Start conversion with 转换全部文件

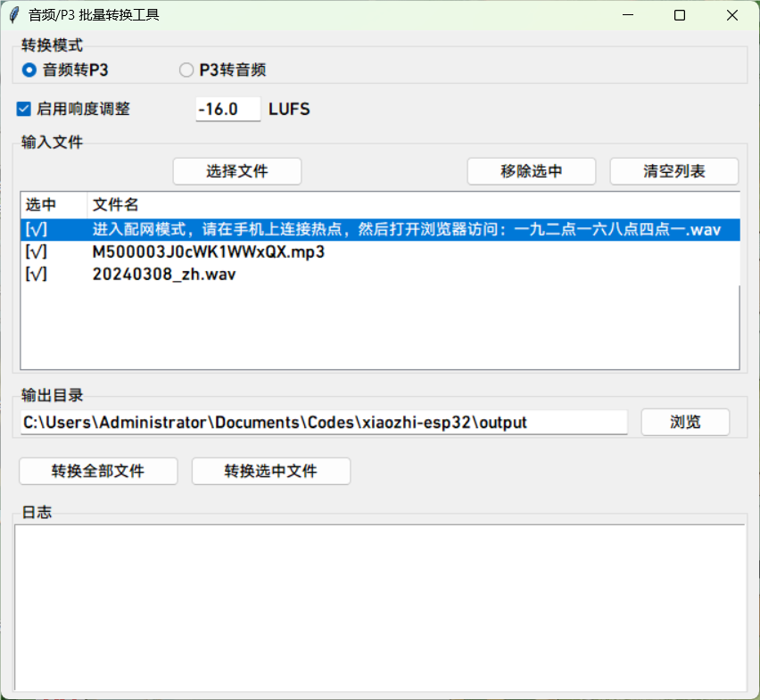coord(98,471)
